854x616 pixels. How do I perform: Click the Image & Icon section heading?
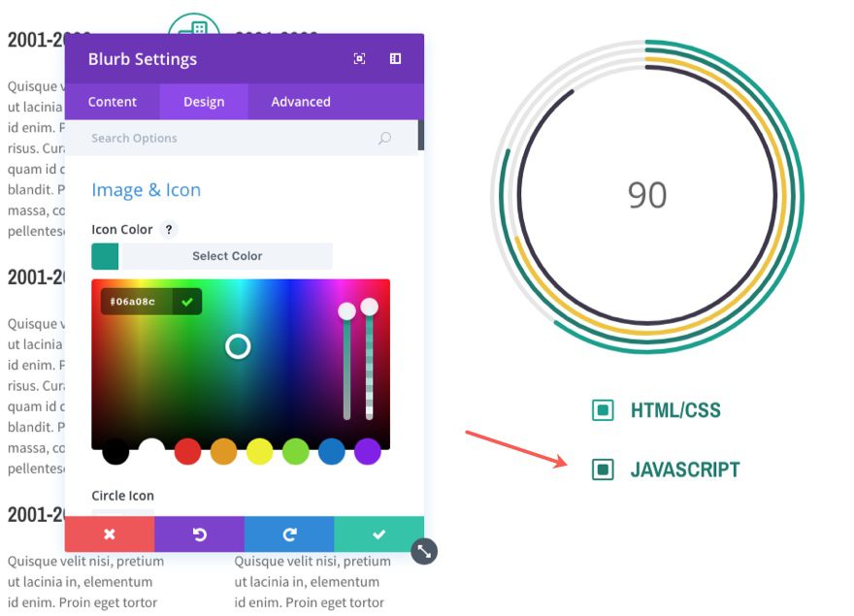coord(146,190)
